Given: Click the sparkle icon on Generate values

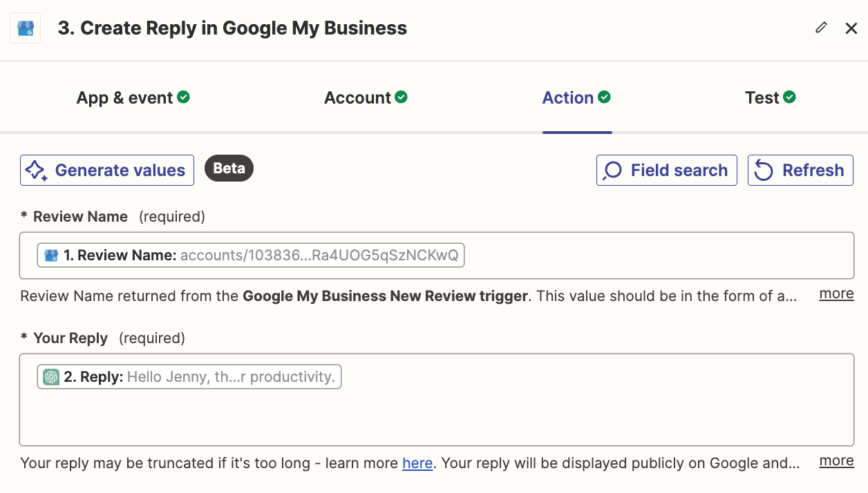Looking at the screenshot, I should pyautogui.click(x=36, y=171).
